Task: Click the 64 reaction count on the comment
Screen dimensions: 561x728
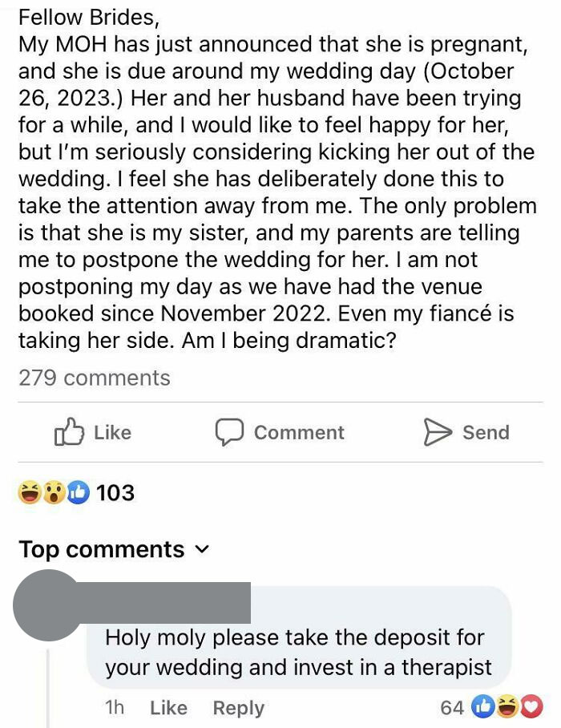Action: coord(452,707)
